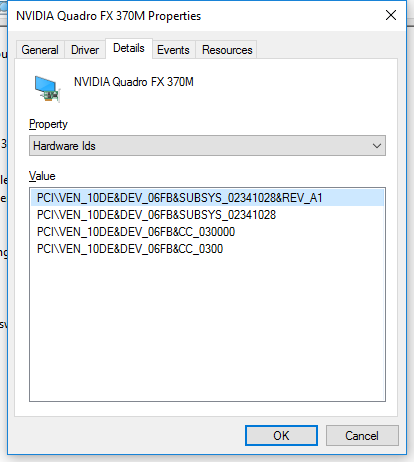
Task: Open the Hardware Ids property dropdown
Action: click(207, 146)
